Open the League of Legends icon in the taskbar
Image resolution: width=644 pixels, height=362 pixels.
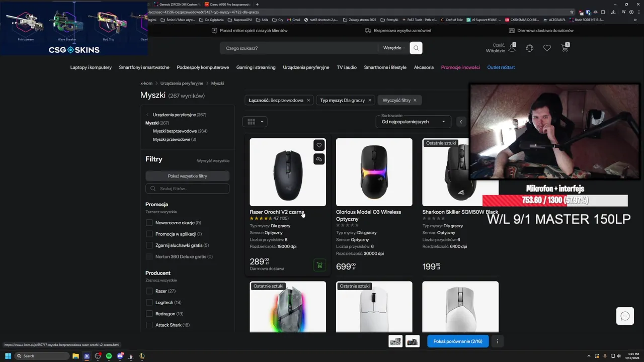142,356
